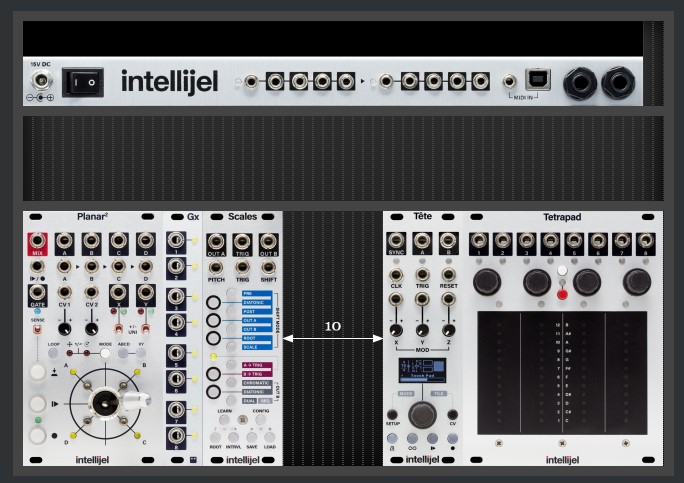684x483 pixels.
Task: Click the INTRVL button on Scales
Action: 233,438
